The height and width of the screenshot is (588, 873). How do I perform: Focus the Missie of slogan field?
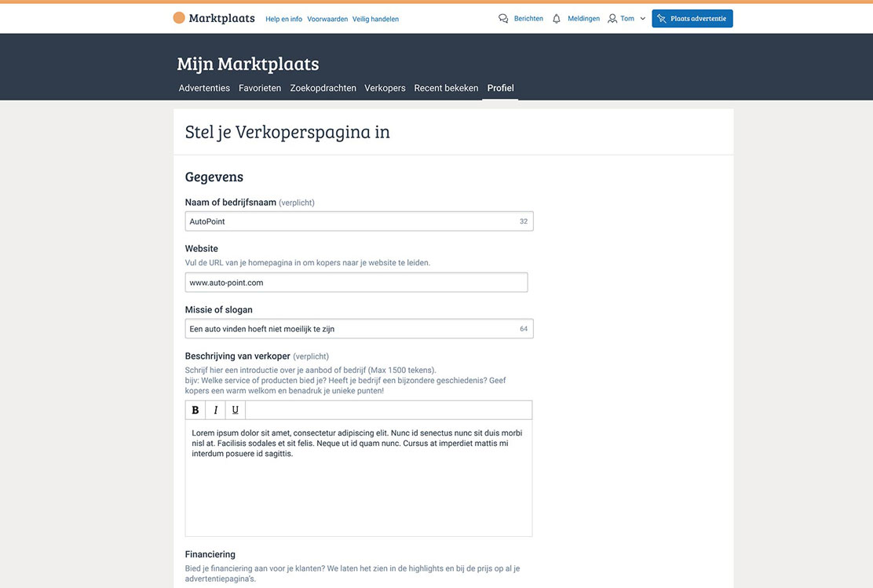coord(359,328)
